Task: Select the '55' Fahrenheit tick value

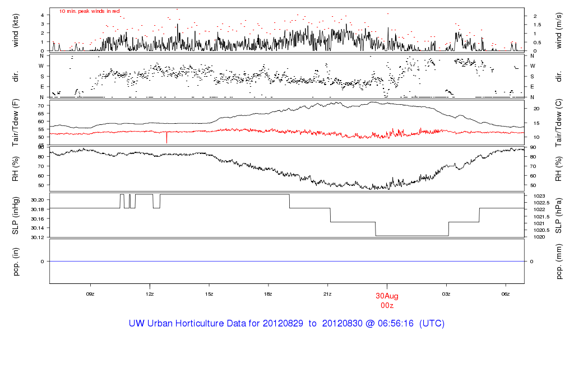Action: [x=41, y=129]
